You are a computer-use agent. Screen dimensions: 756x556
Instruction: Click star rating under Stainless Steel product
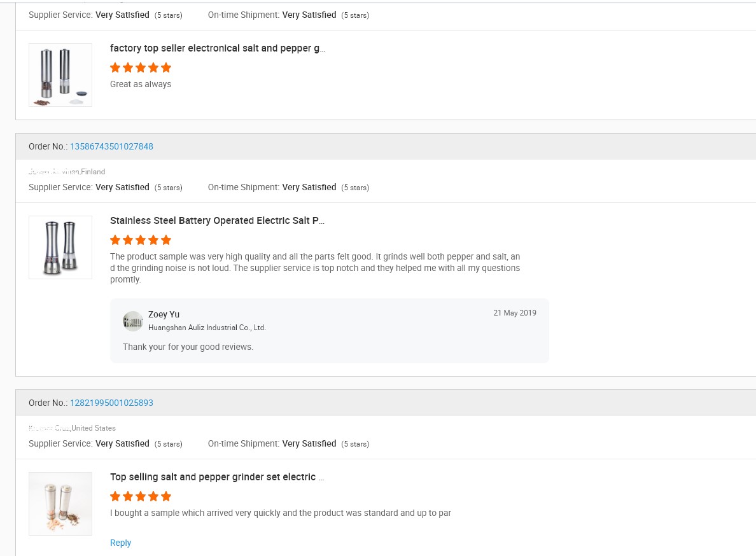click(140, 240)
